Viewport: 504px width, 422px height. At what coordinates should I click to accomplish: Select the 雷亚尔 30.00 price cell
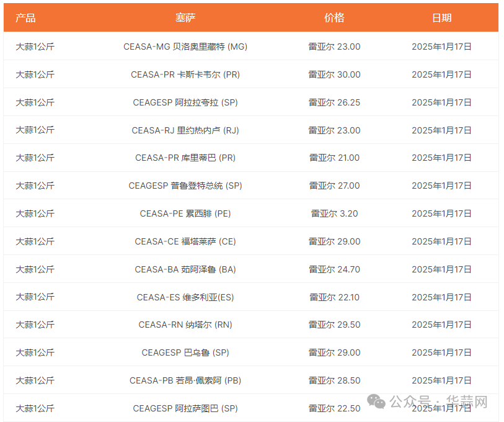(x=334, y=74)
